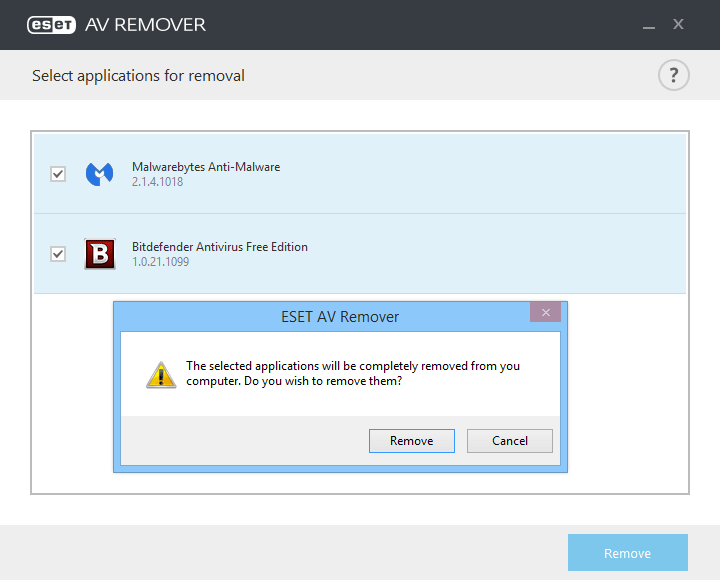Click the 'Select applications for removal' heading
The height and width of the screenshot is (580, 720).
pos(138,76)
